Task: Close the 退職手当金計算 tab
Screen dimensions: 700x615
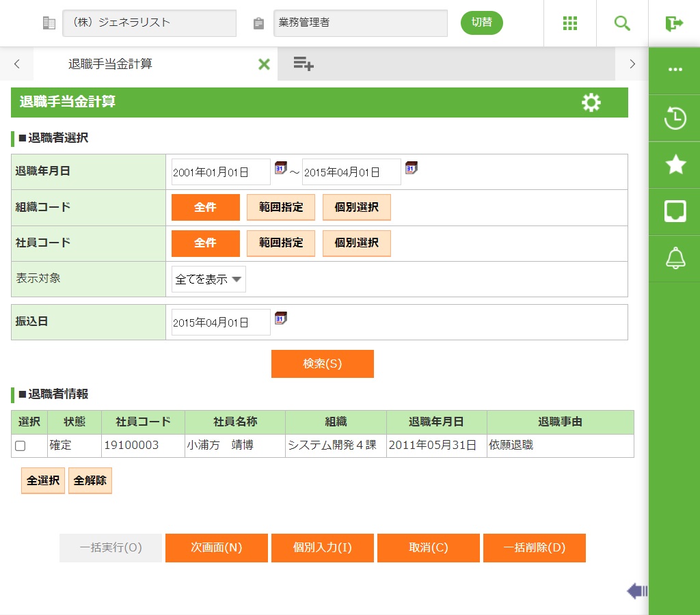Action: tap(264, 64)
